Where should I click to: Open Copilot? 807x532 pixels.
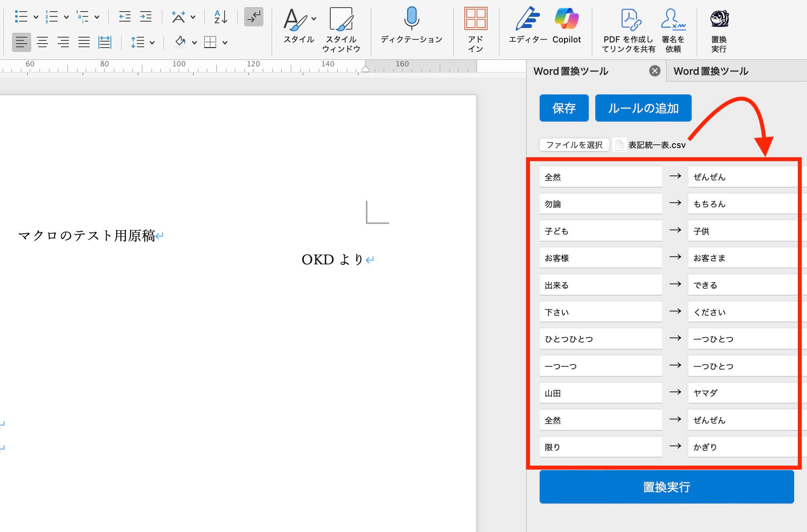566,25
